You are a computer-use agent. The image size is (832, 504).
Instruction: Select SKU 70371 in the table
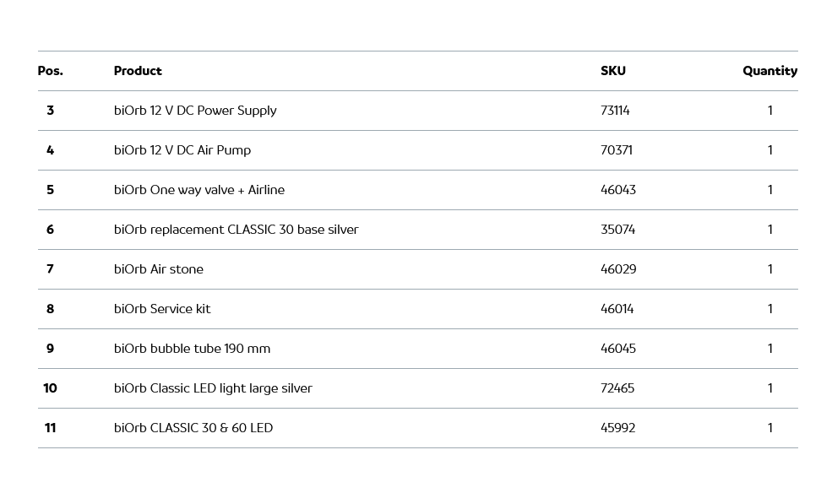616,150
